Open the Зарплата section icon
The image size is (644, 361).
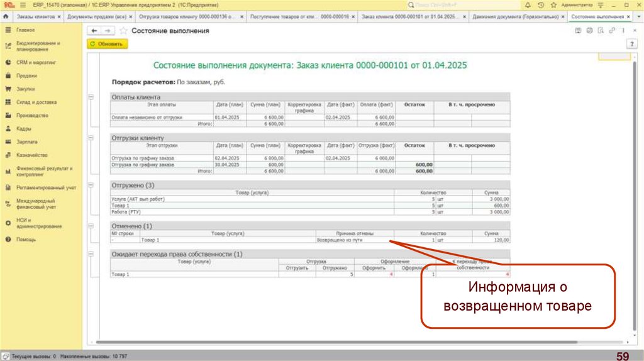coord(8,142)
